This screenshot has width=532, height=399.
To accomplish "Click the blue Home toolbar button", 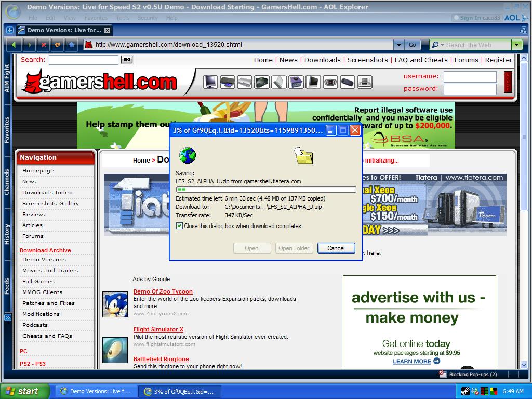I will (72, 45).
